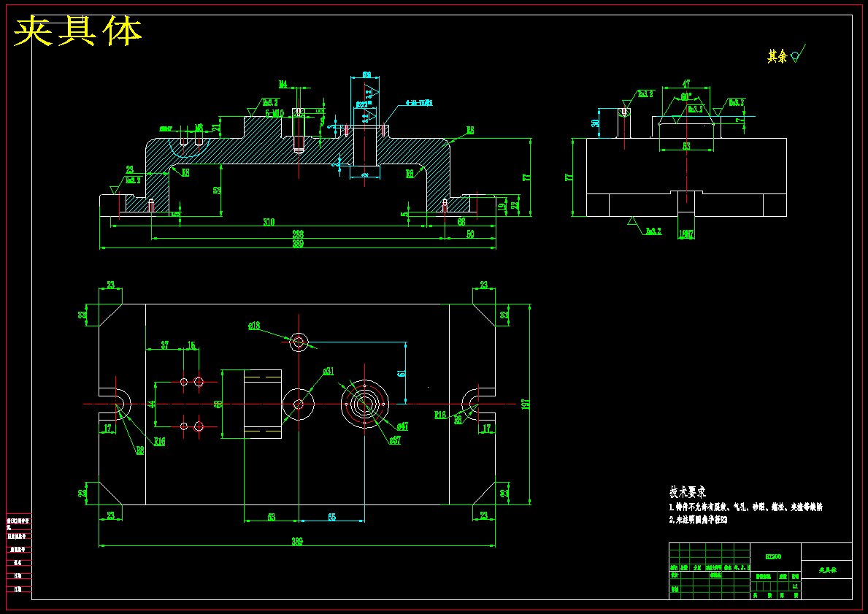The height and width of the screenshot is (614, 868).
Task: Select the M4 thread callout
Action: pos(283,84)
